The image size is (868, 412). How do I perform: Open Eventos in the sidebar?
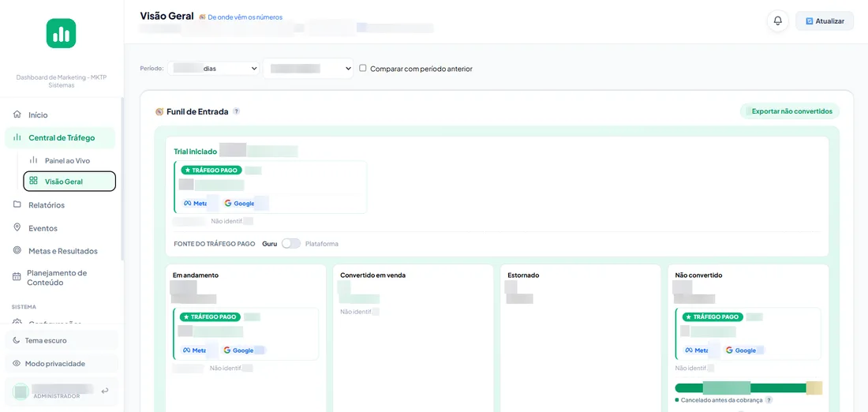point(61,228)
